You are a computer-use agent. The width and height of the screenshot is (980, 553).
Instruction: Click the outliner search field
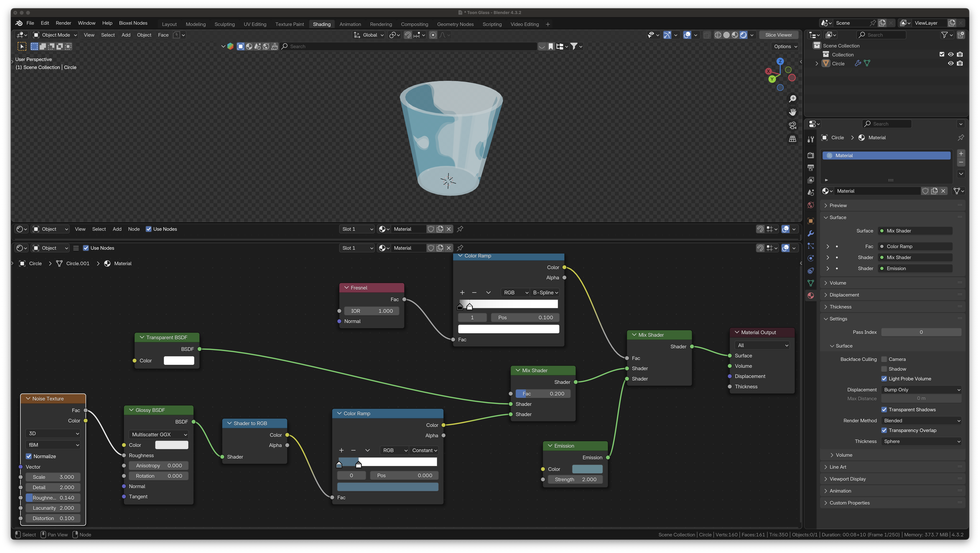pos(881,35)
